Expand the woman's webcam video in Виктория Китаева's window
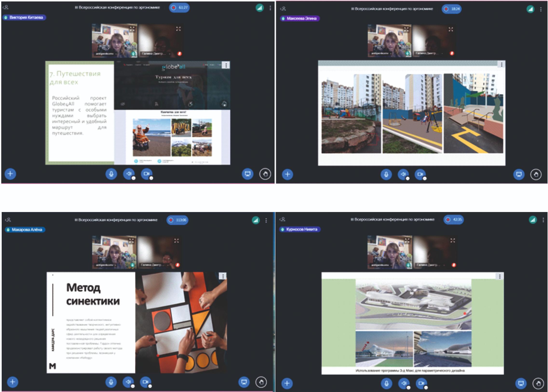 (x=132, y=29)
